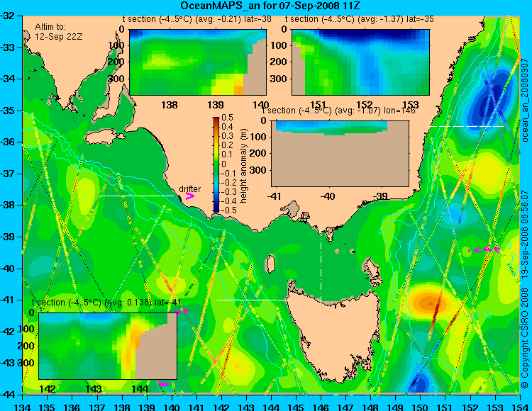Click the 154 longitude axis label

520,407
